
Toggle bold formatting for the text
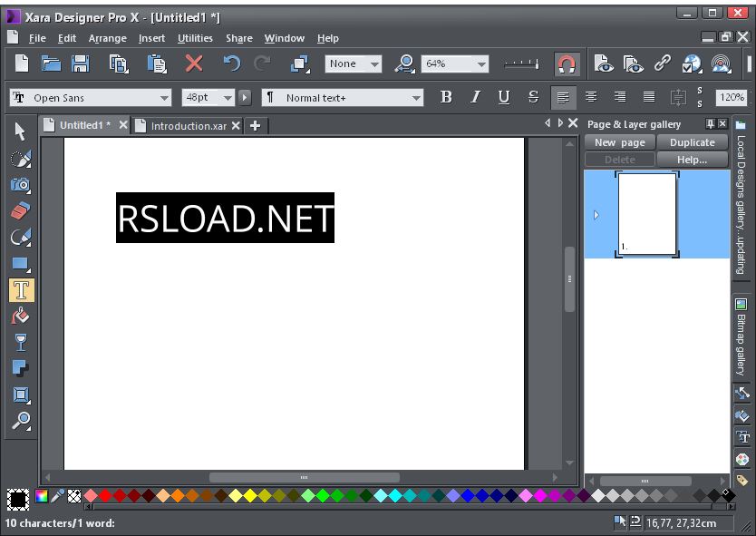point(446,96)
